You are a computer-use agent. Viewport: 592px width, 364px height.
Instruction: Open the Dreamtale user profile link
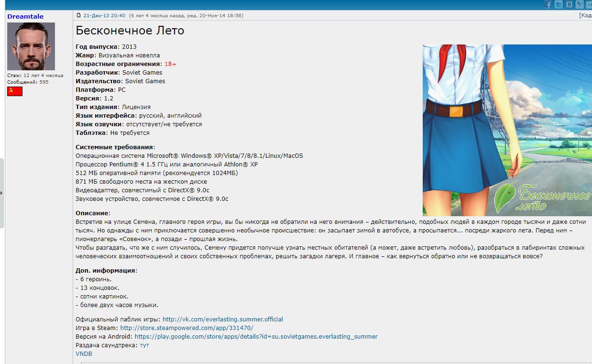(x=25, y=16)
